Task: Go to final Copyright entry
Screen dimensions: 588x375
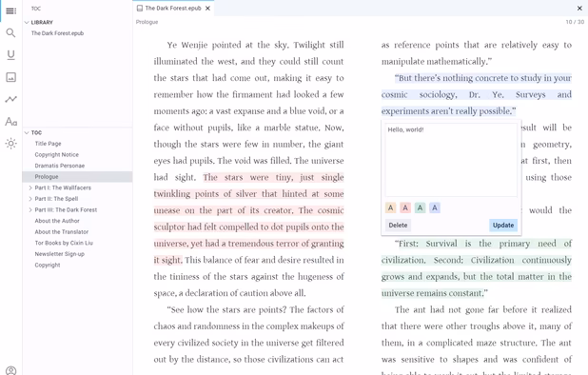Action: pyautogui.click(x=48, y=266)
